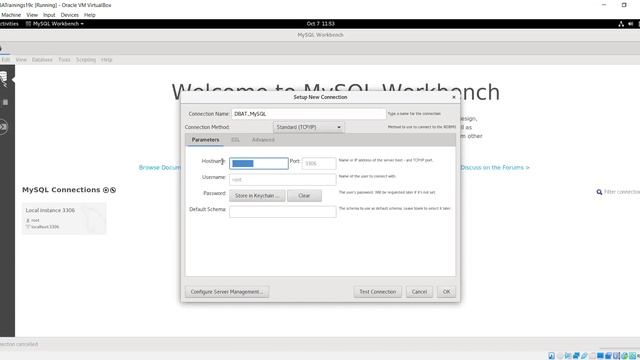Viewport: 640px width, 360px height.
Task: Click the Port field
Action: [x=319, y=163]
